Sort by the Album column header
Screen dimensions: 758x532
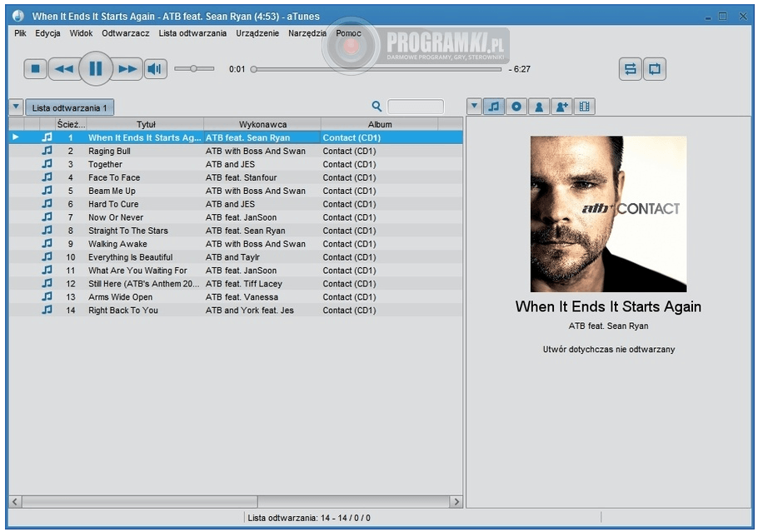coord(380,124)
